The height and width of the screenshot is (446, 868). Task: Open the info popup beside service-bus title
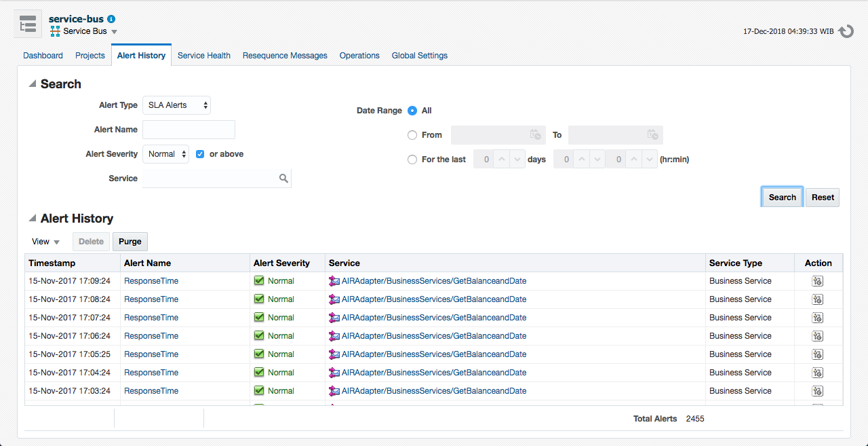[111, 19]
